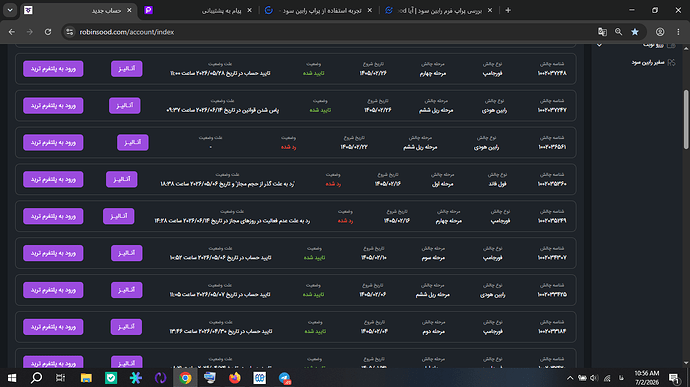Image resolution: width=690 pixels, height=387 pixels.
Task: Expand the sidebar chevron above سفیر رابین سود
Action: (x=599, y=45)
